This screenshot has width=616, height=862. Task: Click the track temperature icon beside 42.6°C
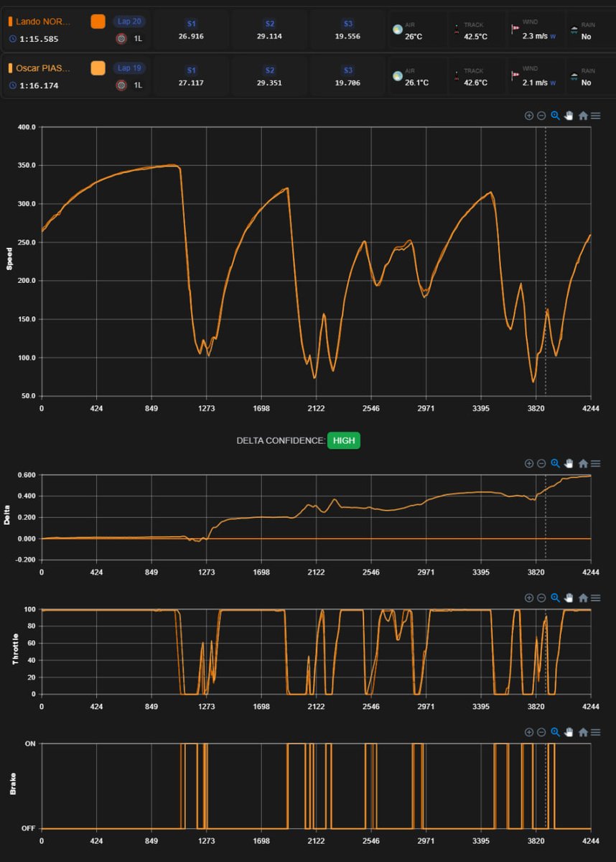point(455,76)
